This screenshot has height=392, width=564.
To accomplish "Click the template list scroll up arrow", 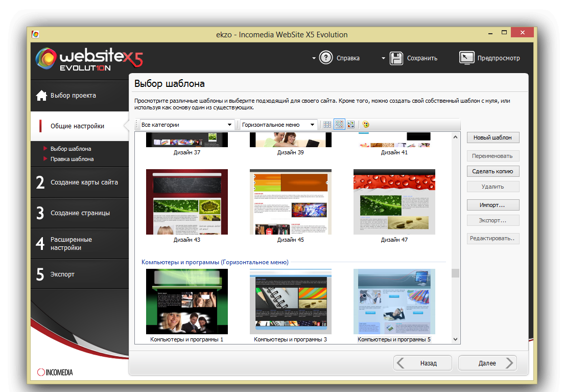I will pyautogui.click(x=455, y=137).
